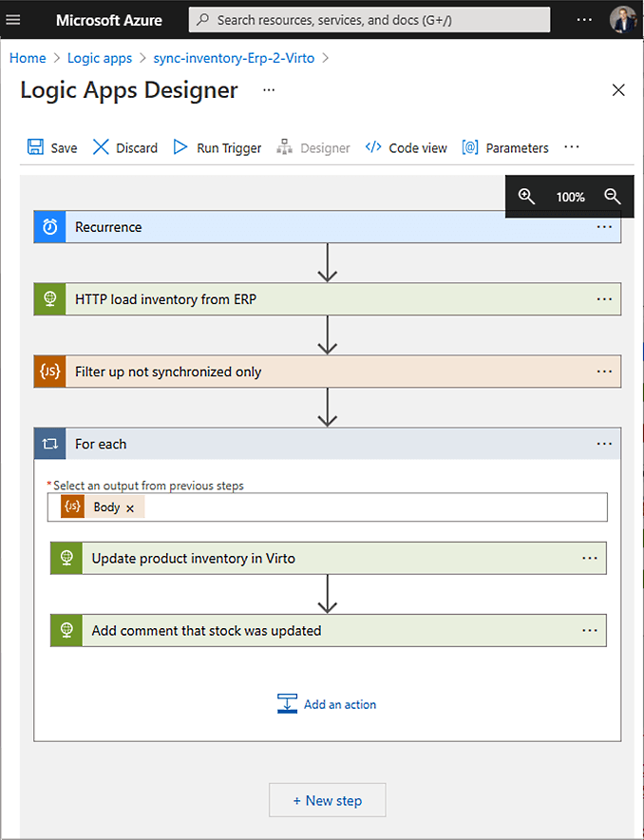Click the search magnifier icon
The height and width of the screenshot is (840, 644).
tap(202, 20)
